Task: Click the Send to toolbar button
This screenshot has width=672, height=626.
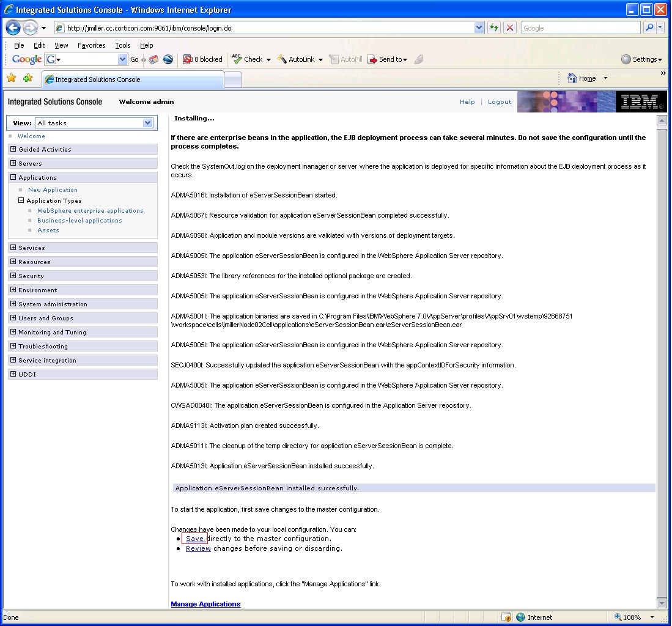Action: click(388, 59)
